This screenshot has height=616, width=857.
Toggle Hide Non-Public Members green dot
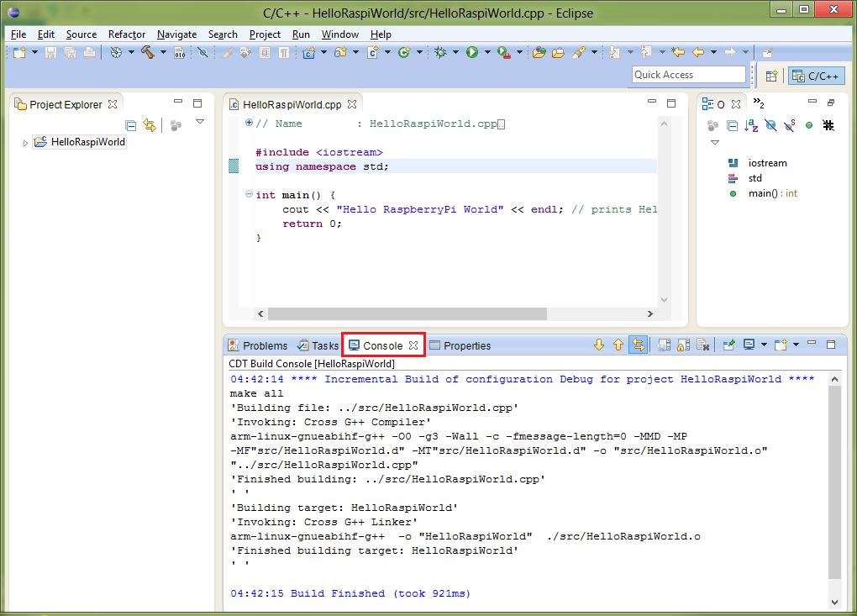[809, 126]
